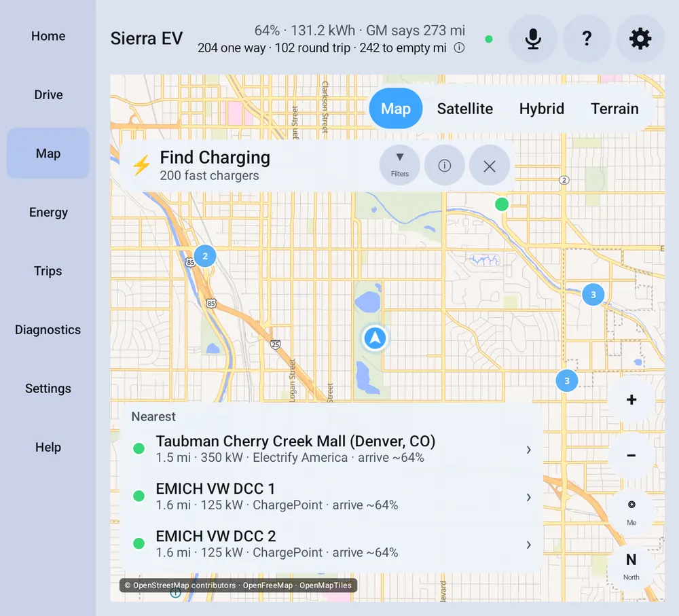Select the upper cluster of 3 chargers
This screenshot has width=679, height=616.
(593, 295)
